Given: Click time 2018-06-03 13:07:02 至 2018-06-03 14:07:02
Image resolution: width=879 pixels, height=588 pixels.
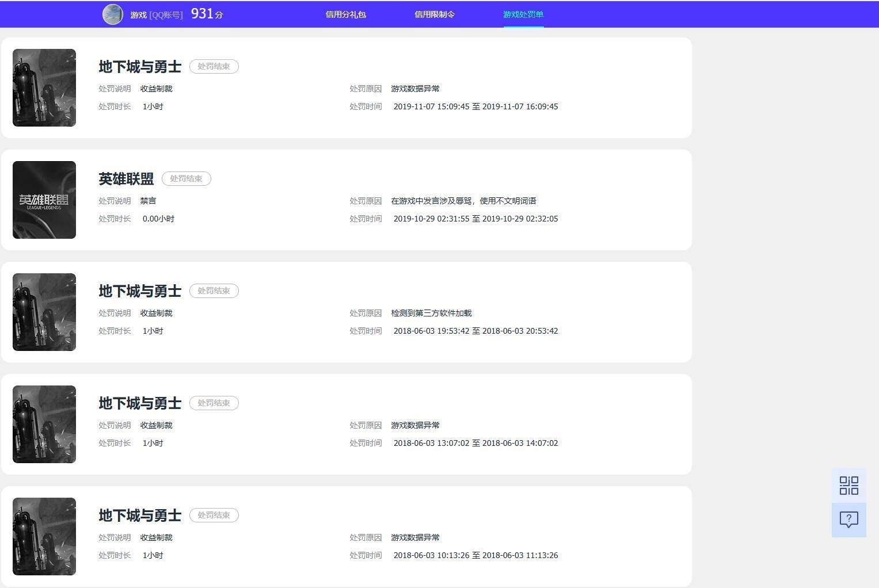Looking at the screenshot, I should [x=475, y=443].
